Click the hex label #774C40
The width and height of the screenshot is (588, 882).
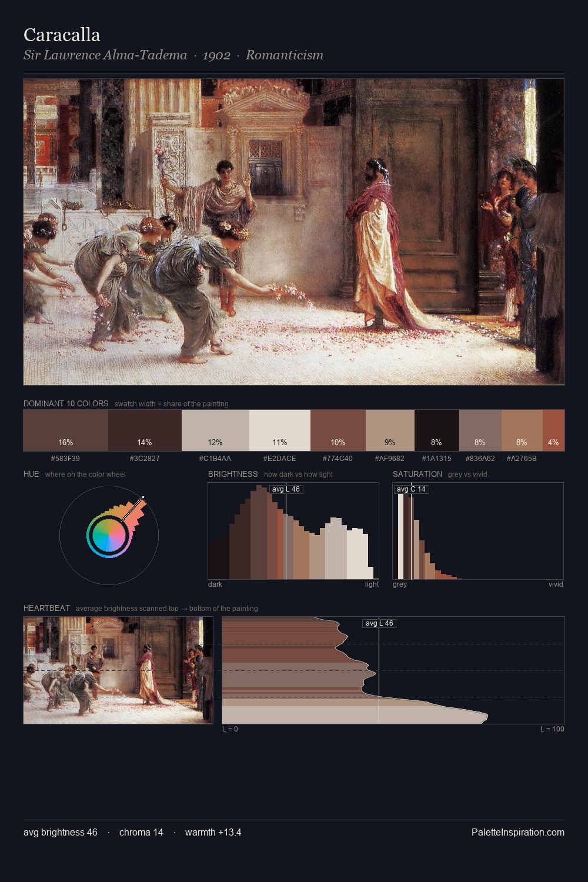tap(338, 458)
